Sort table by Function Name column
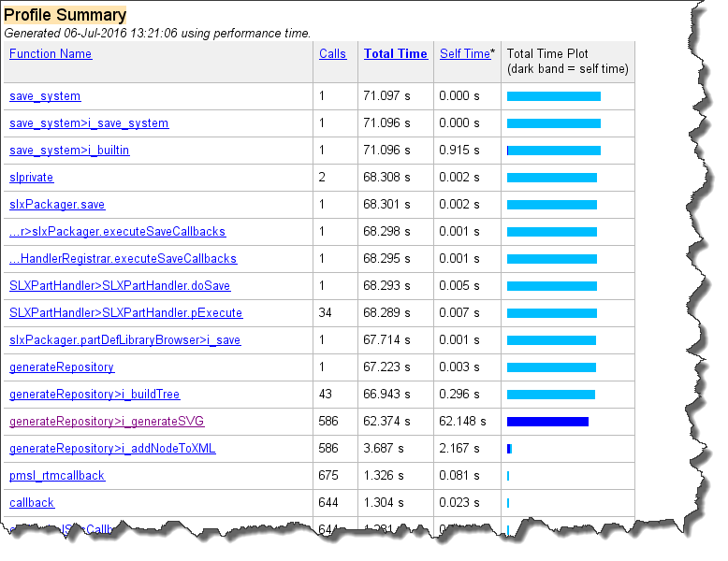 point(51,54)
